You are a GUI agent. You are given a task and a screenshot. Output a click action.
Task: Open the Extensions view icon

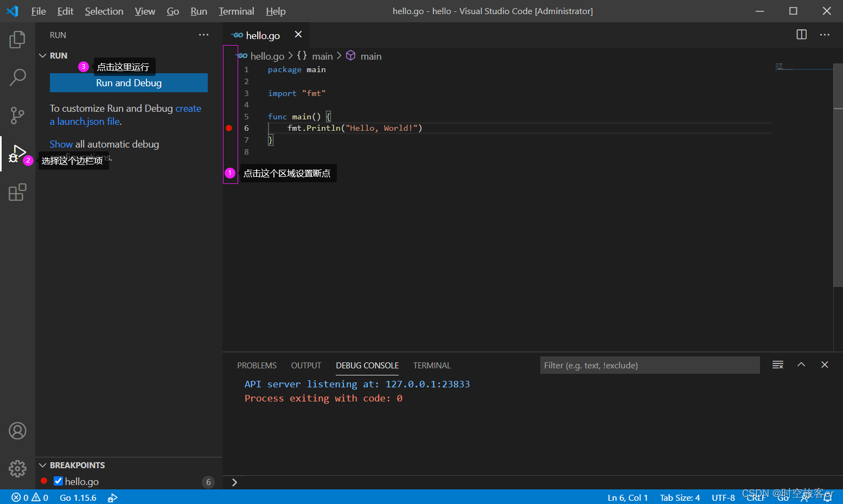coord(17,192)
